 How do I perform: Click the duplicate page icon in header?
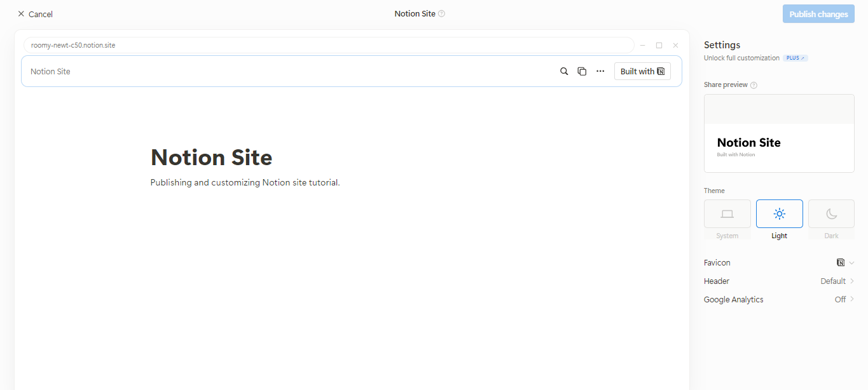582,71
